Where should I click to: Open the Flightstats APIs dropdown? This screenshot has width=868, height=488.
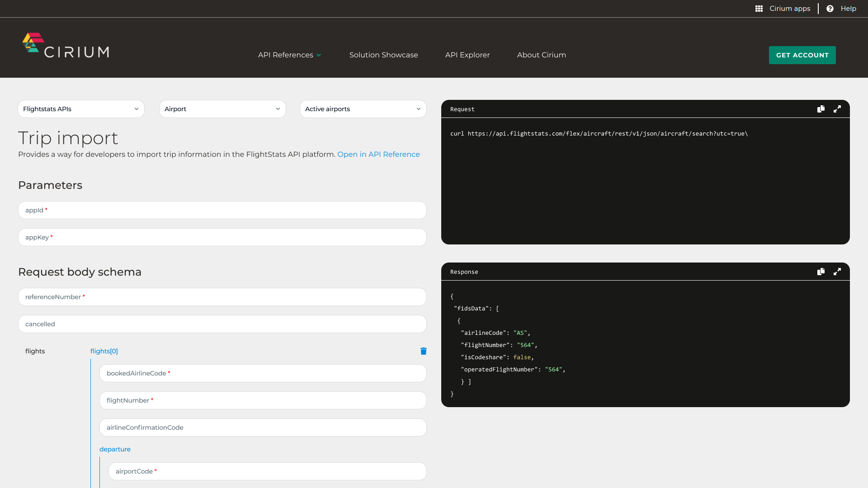click(81, 109)
